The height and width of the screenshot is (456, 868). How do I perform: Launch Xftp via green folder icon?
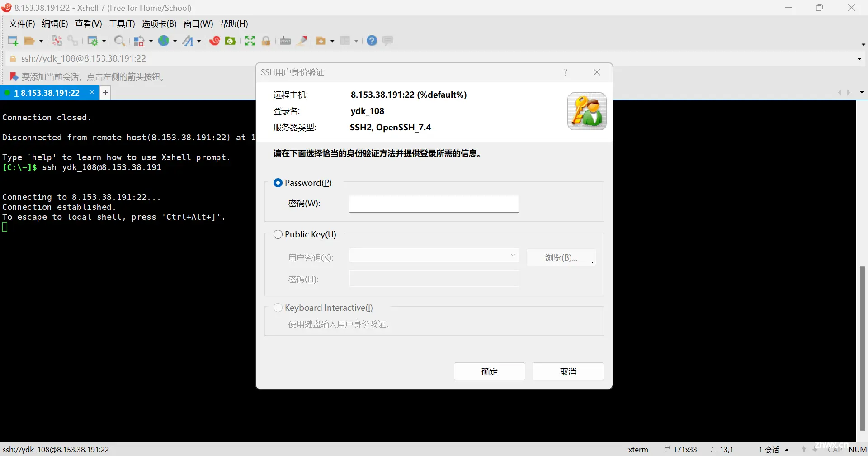(x=231, y=41)
